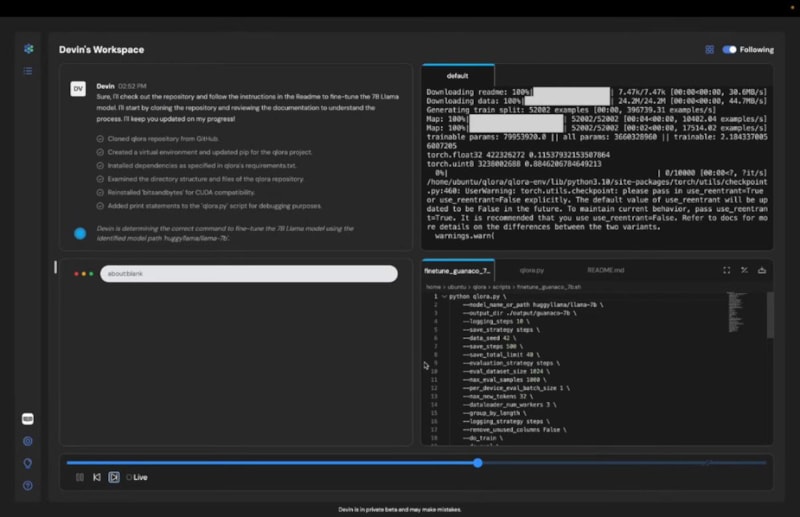
Task: Click the share icon in editor header
Action: click(762, 270)
